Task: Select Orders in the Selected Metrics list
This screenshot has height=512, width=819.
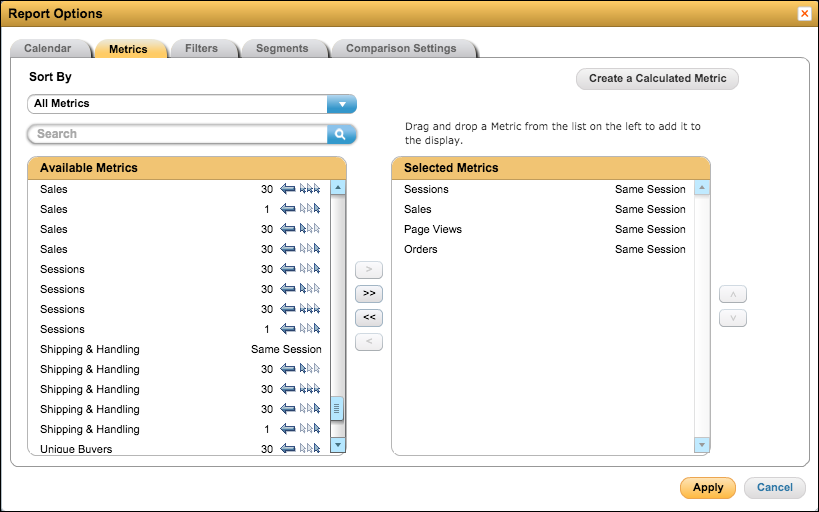Action: (x=544, y=249)
